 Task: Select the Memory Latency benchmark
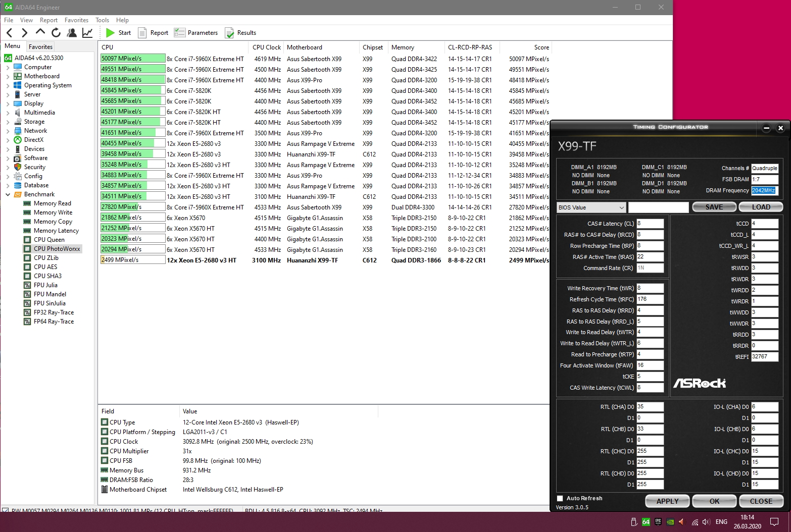point(56,231)
